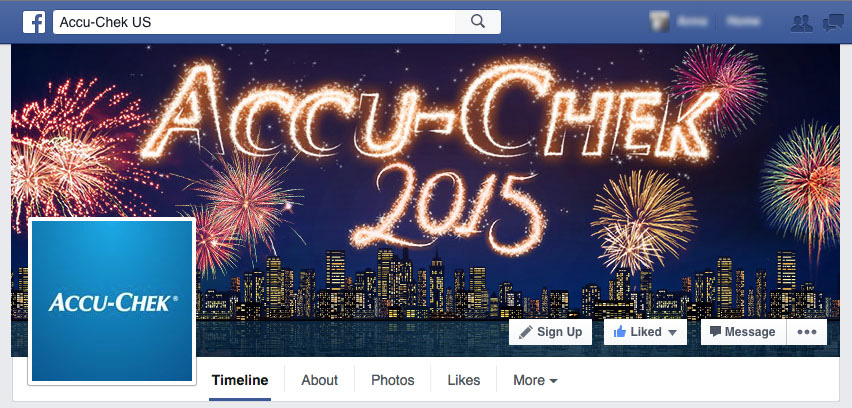This screenshot has height=408, width=852.
Task: Open the Accu-Chek profile picture thumbnail
Action: coord(112,301)
